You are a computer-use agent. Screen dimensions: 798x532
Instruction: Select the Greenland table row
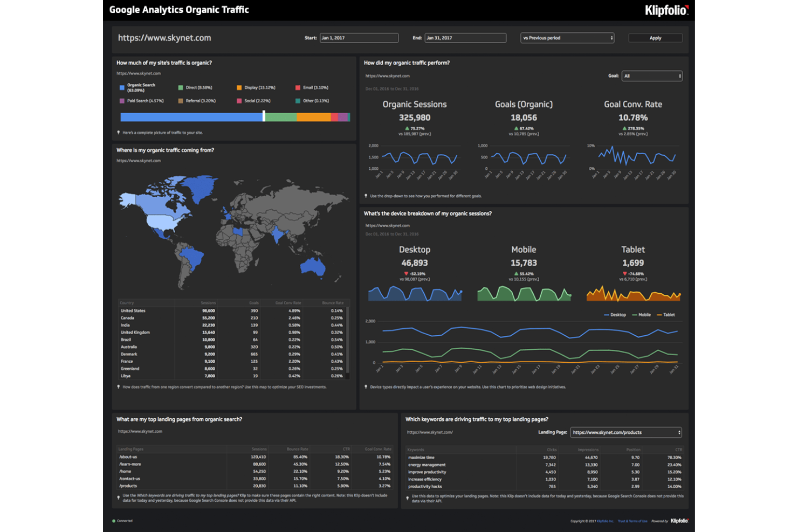click(x=232, y=369)
